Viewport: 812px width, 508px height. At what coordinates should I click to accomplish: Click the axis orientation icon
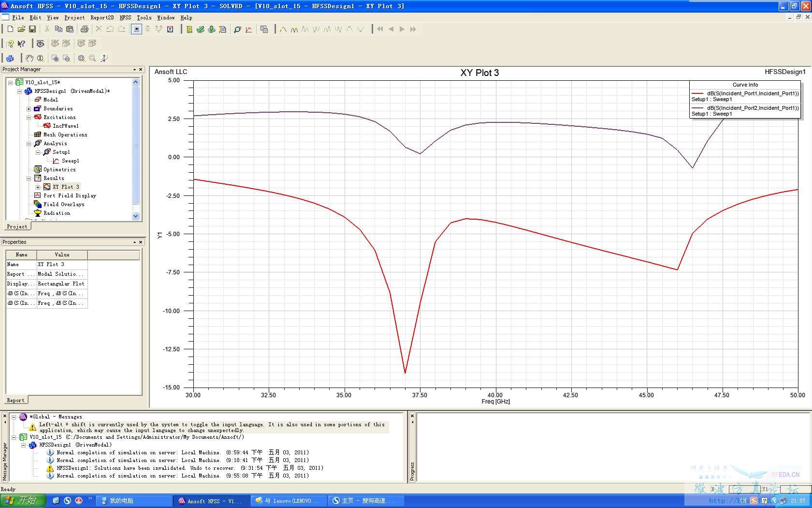104,58
